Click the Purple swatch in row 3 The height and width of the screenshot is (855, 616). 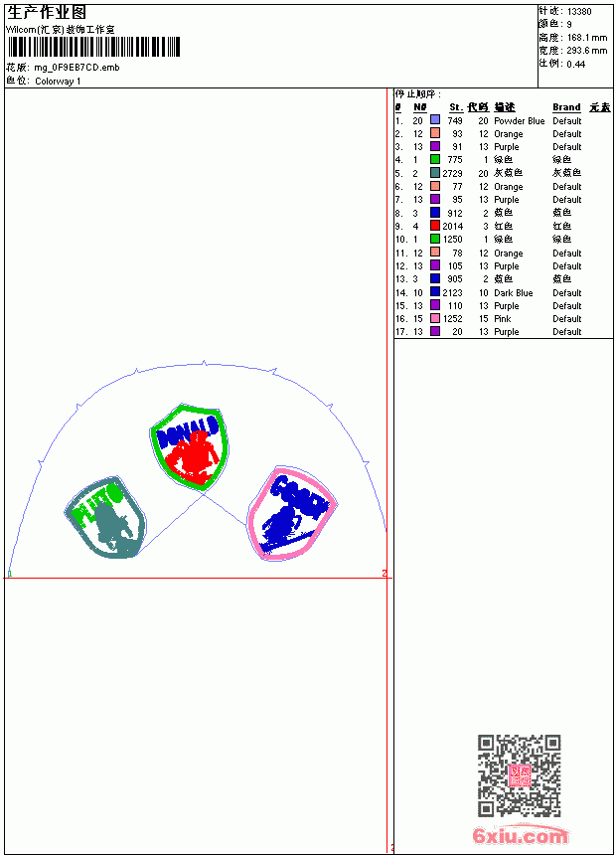click(x=435, y=146)
